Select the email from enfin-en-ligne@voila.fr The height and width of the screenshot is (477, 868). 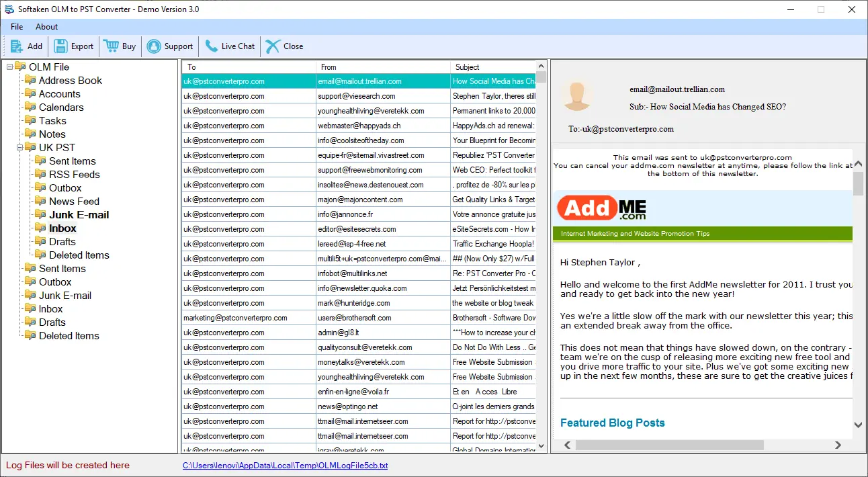click(359, 392)
